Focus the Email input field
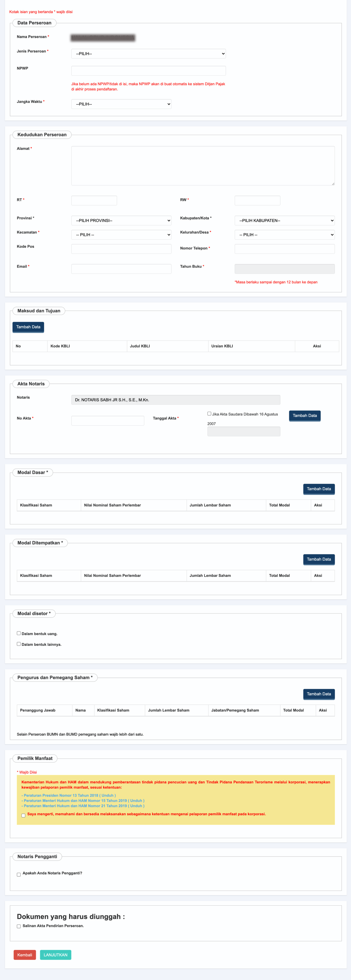This screenshot has height=980, width=351. (x=121, y=269)
